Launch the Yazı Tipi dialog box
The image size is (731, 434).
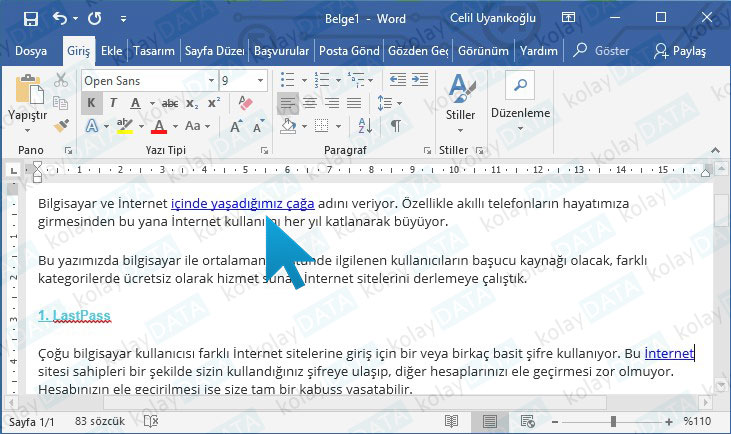point(264,151)
